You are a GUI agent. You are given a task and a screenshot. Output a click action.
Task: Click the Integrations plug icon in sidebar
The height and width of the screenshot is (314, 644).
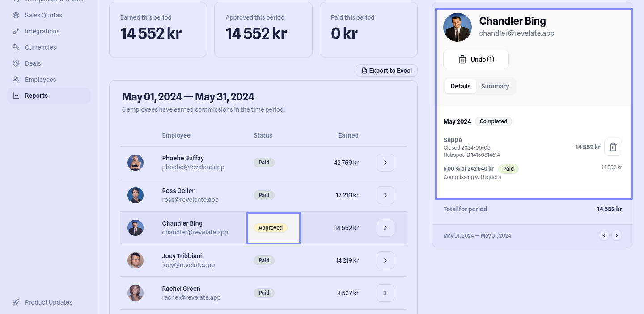16,31
